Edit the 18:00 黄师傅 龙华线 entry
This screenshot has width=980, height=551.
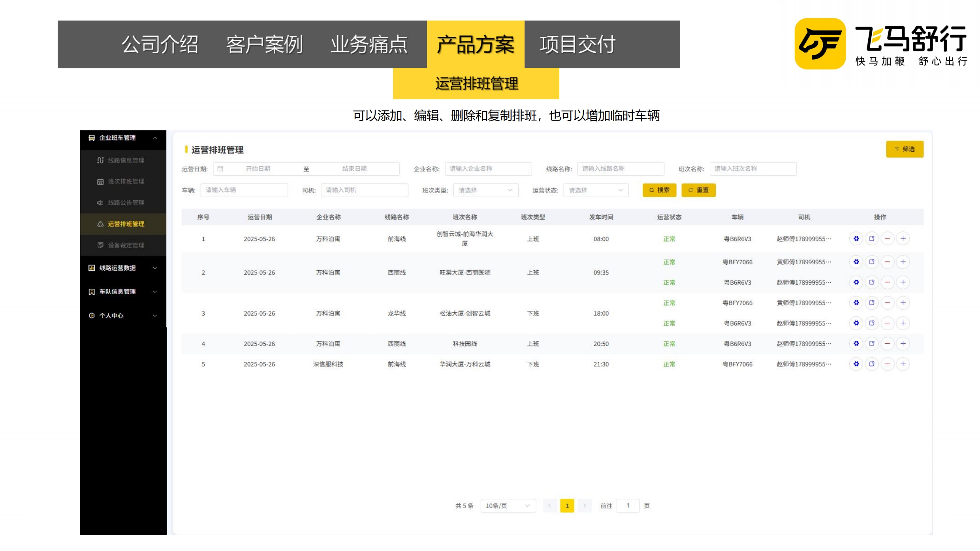(856, 303)
